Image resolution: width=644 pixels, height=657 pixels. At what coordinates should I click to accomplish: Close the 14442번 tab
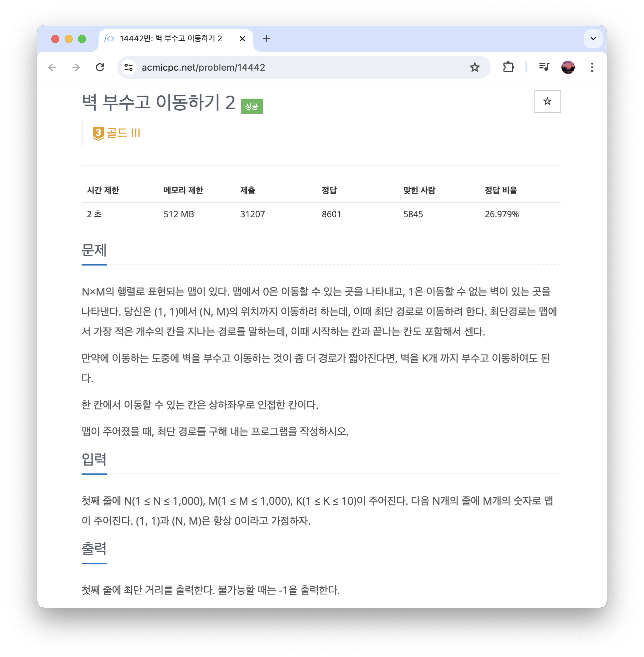click(242, 39)
